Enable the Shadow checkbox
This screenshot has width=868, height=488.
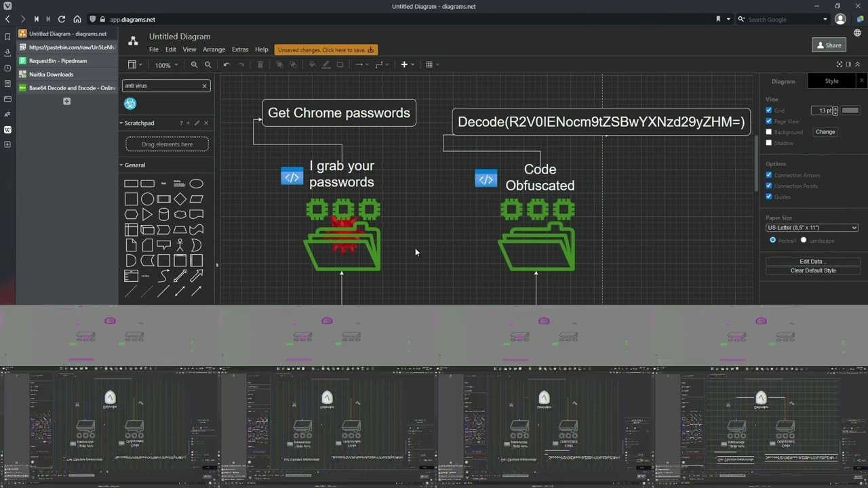(769, 143)
